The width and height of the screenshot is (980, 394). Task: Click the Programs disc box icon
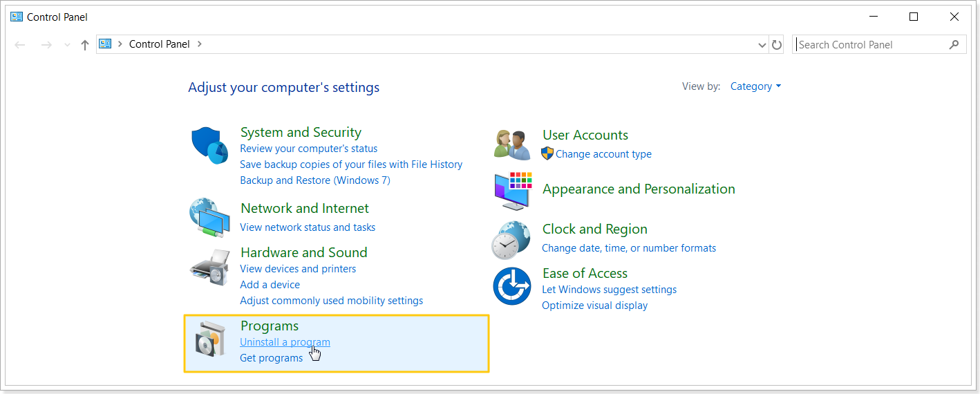pos(209,339)
